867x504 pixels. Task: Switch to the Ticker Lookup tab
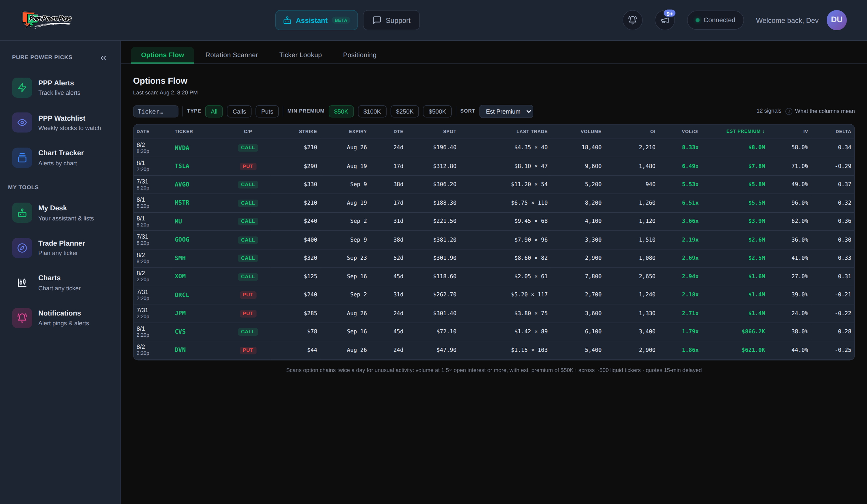300,55
